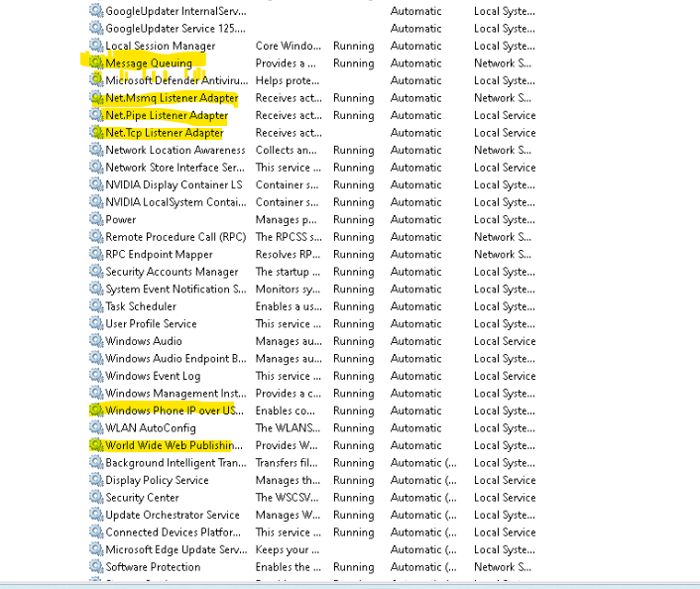Click the Security Center service gear icon
The width and height of the screenshot is (700, 589).
coord(96,497)
